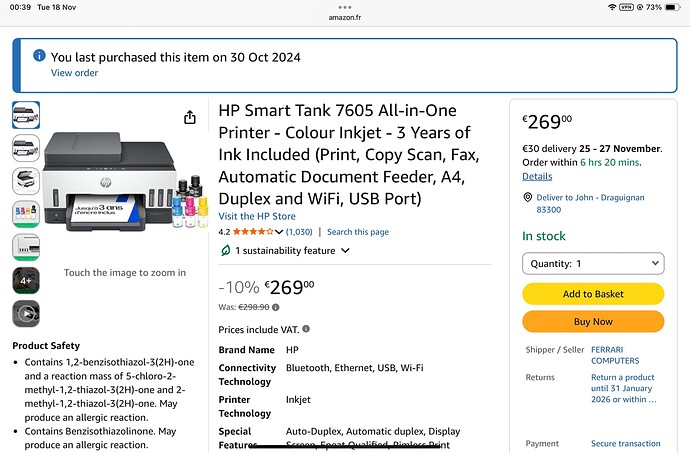Tap the share icon above the product image
Image resolution: width=690 pixels, height=453 pixels.
pos(190,118)
